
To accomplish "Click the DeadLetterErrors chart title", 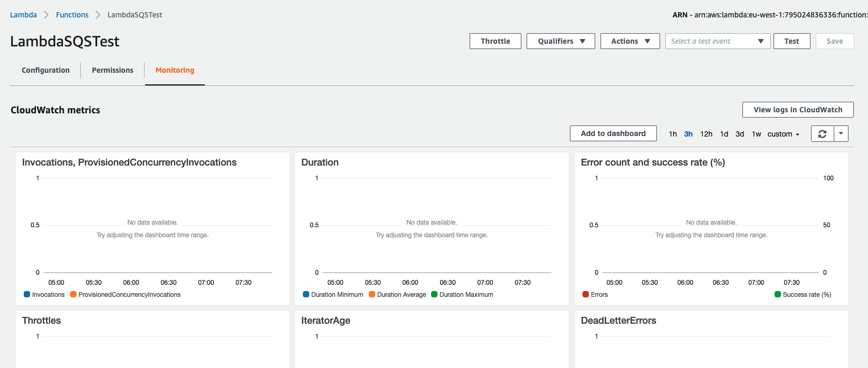I will coord(618,321).
